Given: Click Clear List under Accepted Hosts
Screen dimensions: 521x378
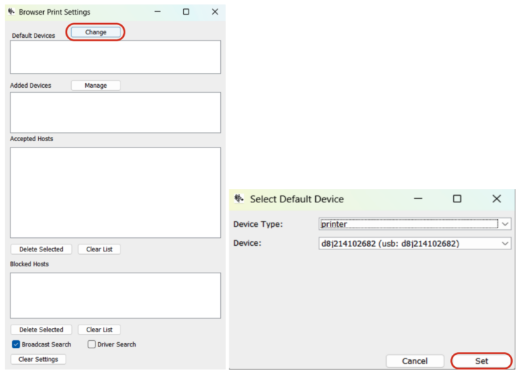Looking at the screenshot, I should 99,249.
